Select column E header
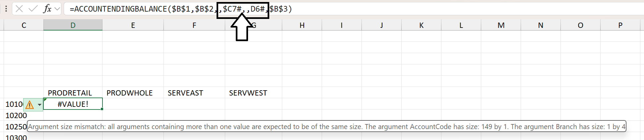This screenshot has width=644, height=140. coord(133,25)
